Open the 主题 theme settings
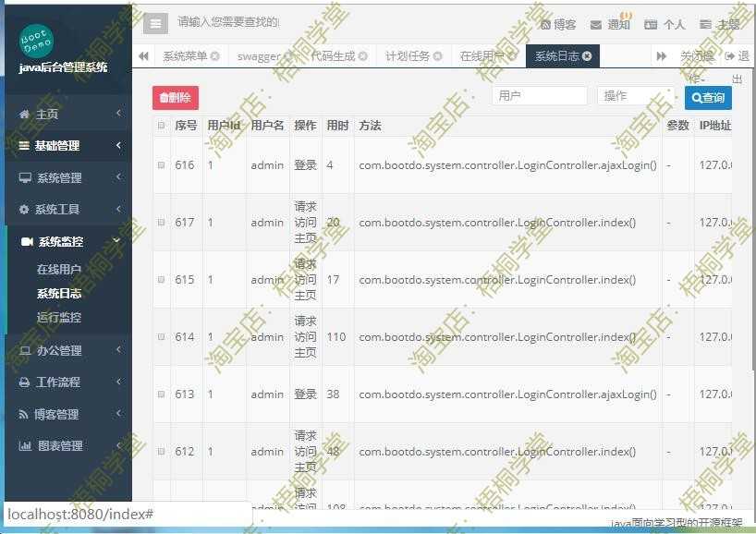This screenshot has width=756, height=534. [720, 24]
